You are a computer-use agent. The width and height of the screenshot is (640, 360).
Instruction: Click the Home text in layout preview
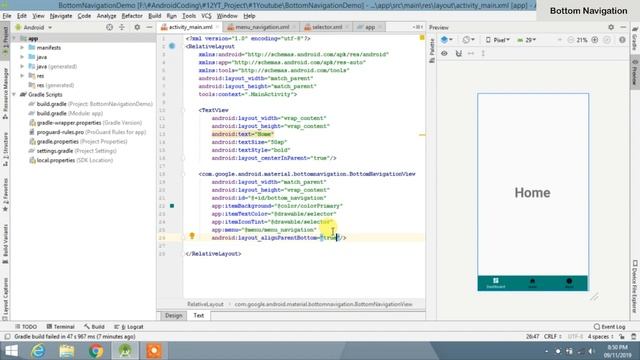click(532, 193)
